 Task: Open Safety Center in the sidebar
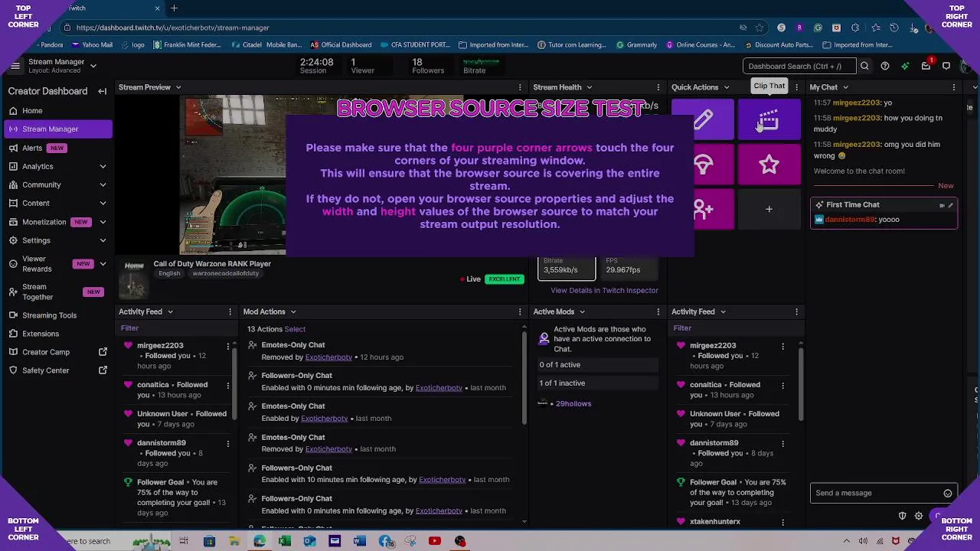pyautogui.click(x=57, y=370)
